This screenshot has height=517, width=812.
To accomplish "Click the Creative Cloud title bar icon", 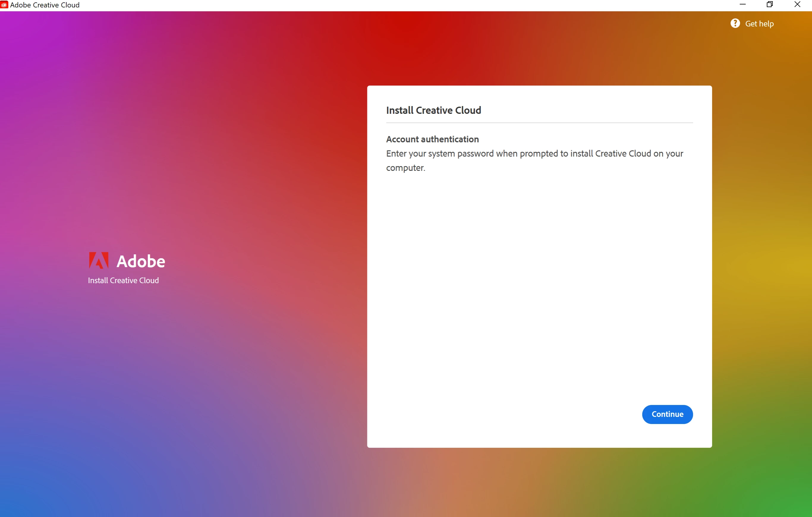I will click(4, 5).
